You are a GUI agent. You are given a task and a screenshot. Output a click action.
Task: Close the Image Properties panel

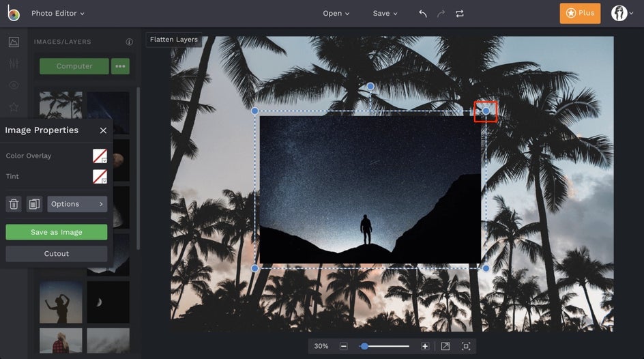pyautogui.click(x=103, y=130)
